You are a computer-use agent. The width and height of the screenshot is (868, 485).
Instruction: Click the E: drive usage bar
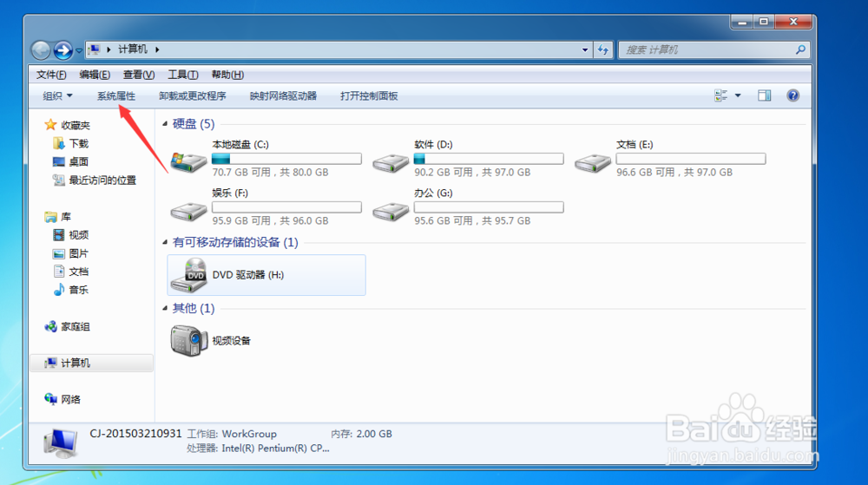point(691,159)
